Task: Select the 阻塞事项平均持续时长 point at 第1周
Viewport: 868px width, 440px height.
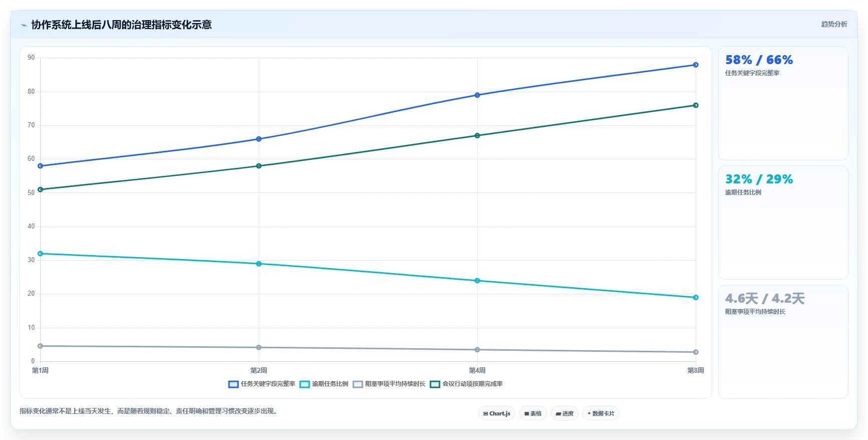Action: (41, 346)
